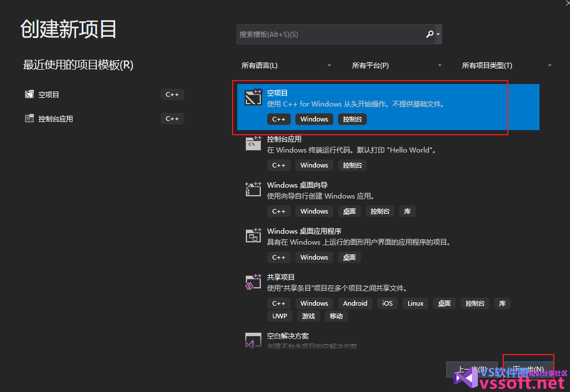
Task: Click the 桌面 tag in the Windows 桌面向导 row
Action: pyautogui.click(x=349, y=211)
